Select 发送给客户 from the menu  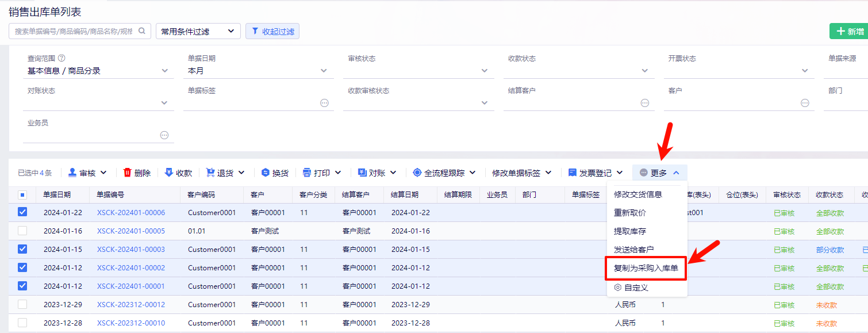click(x=634, y=250)
